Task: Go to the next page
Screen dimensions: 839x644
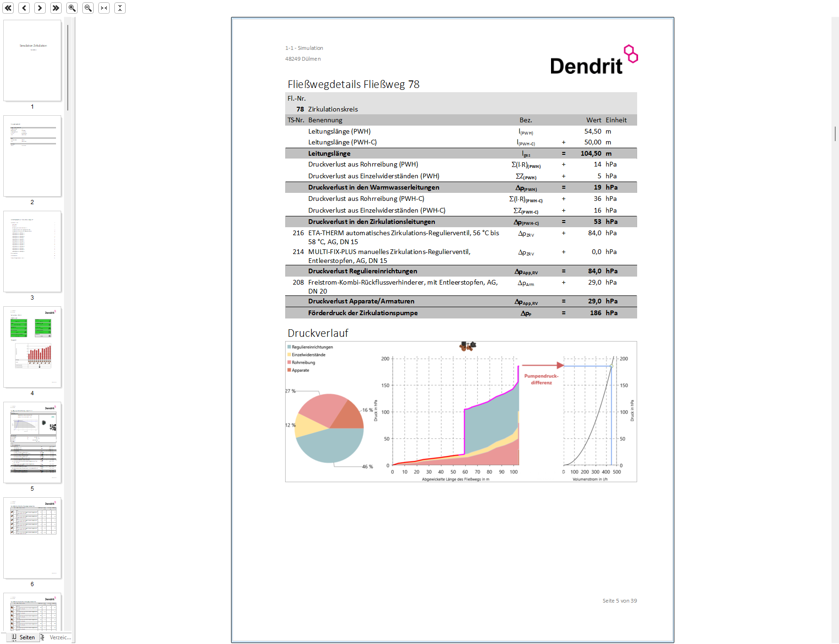Action: [x=40, y=8]
